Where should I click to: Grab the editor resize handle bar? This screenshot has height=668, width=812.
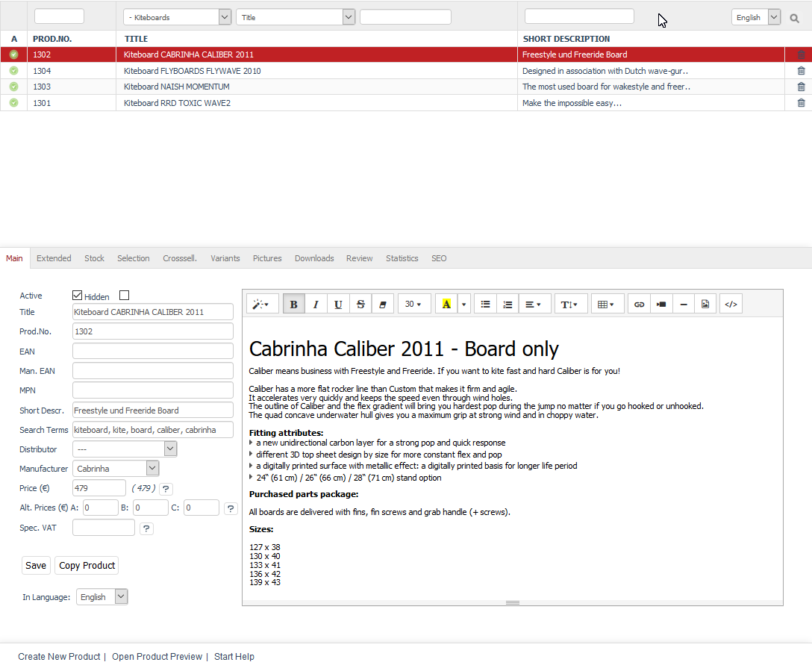(513, 603)
